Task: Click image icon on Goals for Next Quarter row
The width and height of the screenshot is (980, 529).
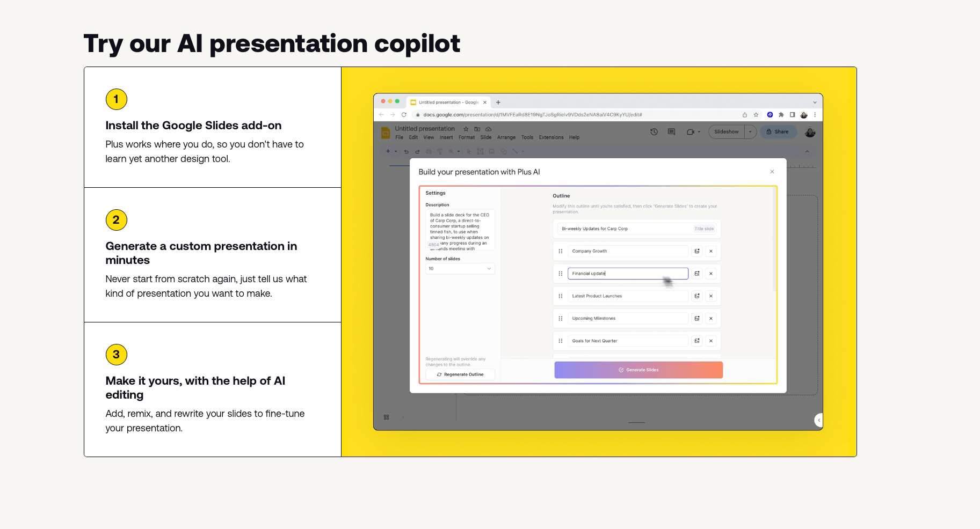Action: pyautogui.click(x=697, y=341)
